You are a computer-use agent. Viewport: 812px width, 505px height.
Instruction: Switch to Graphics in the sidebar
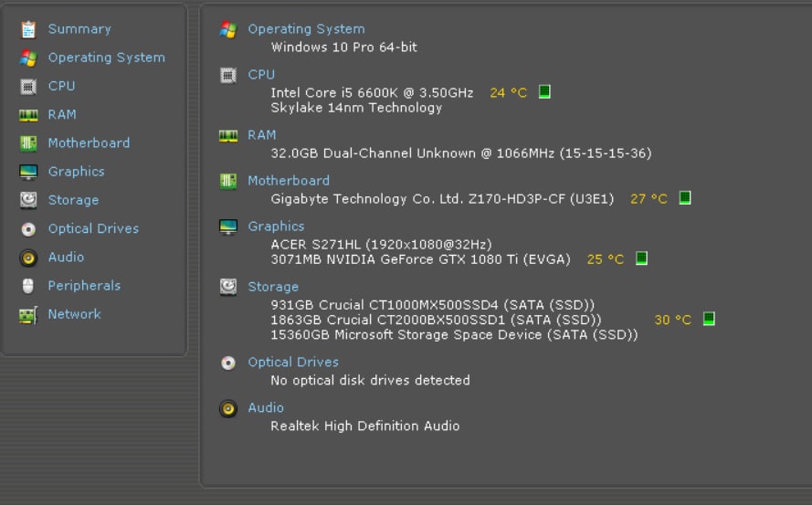pos(76,172)
